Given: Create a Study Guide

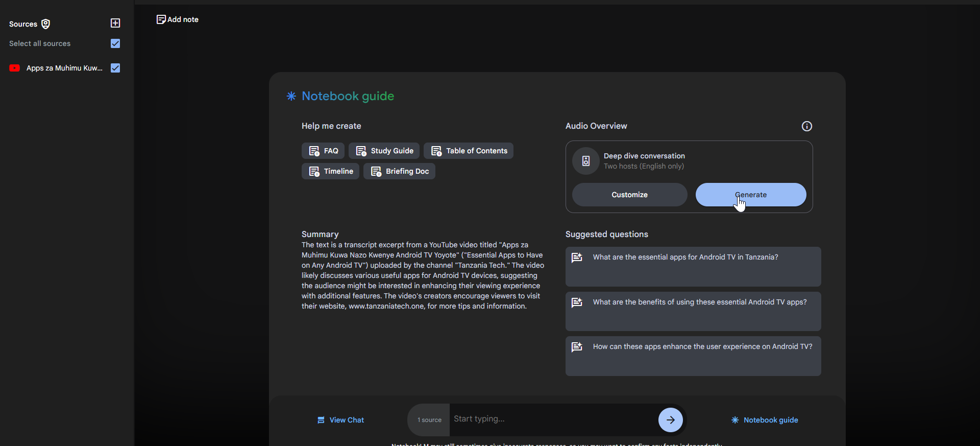Looking at the screenshot, I should (x=384, y=151).
